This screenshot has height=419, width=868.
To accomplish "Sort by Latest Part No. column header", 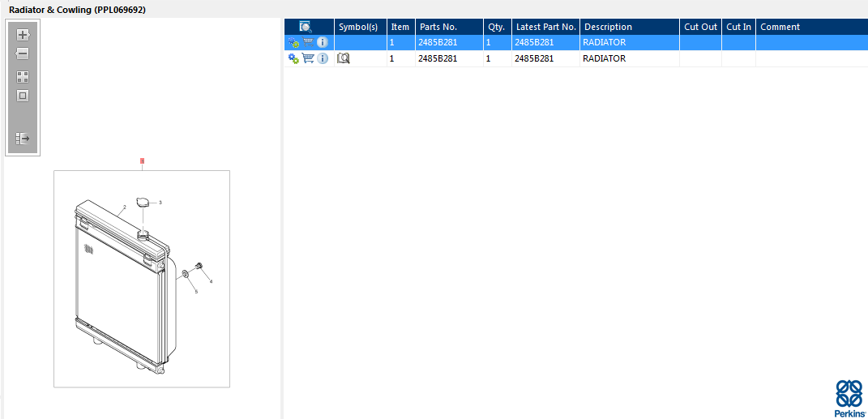I will point(546,27).
